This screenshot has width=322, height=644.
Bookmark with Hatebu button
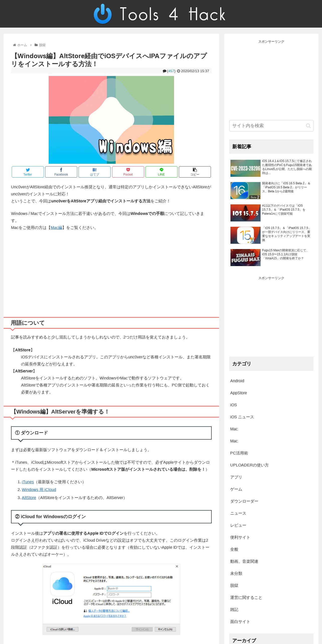point(95,172)
